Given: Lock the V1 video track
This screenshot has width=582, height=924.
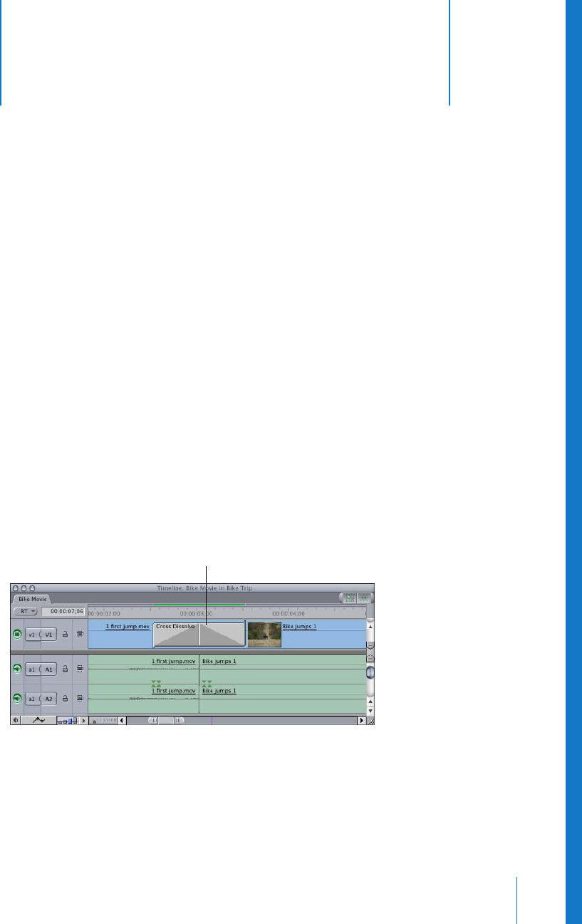Looking at the screenshot, I should pyautogui.click(x=65, y=634).
